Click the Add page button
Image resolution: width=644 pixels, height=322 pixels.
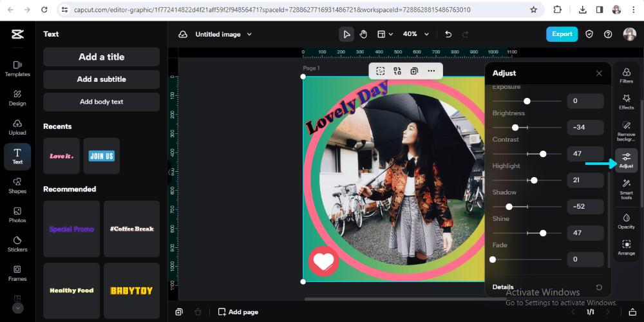(238, 312)
